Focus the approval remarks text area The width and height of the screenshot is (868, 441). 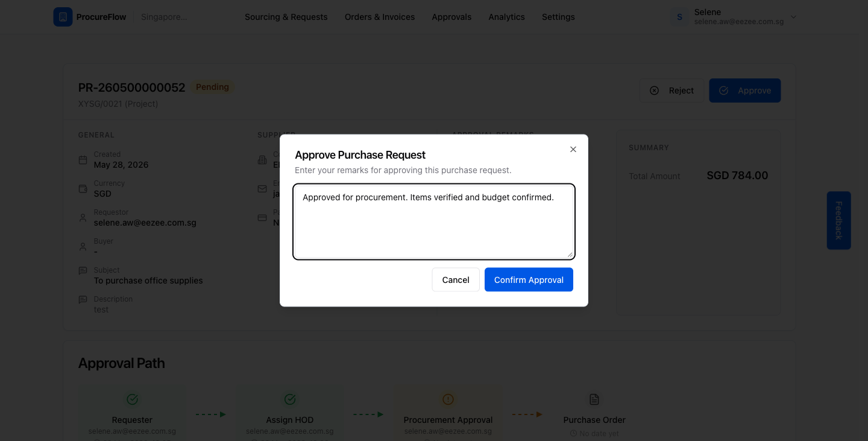[x=434, y=222]
